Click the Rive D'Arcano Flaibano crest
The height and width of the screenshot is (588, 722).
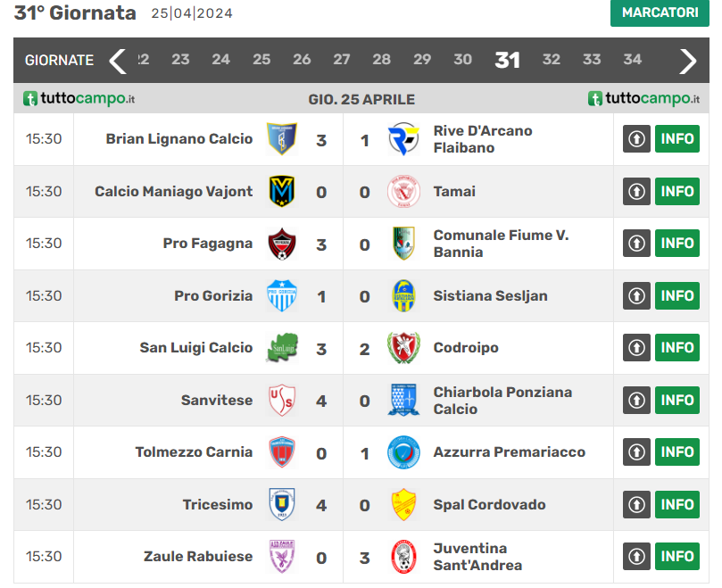pyautogui.click(x=403, y=139)
